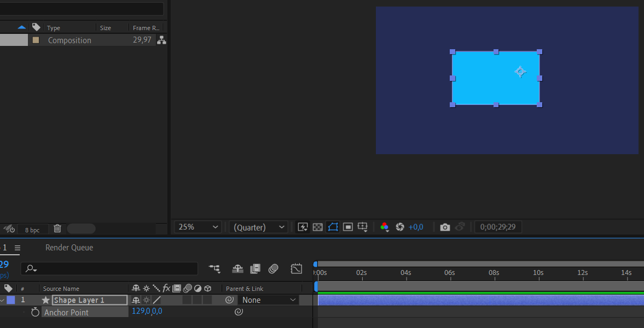Open grid and guide options
The height and width of the screenshot is (328, 644).
(362, 227)
